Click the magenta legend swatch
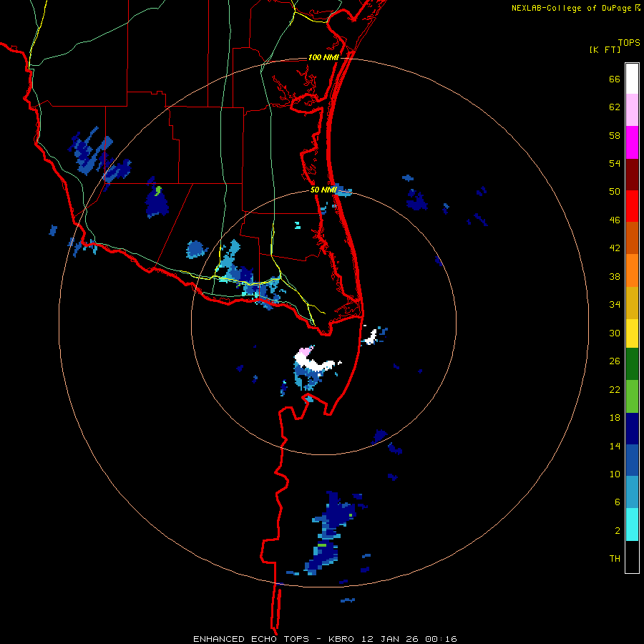 pyautogui.click(x=632, y=142)
